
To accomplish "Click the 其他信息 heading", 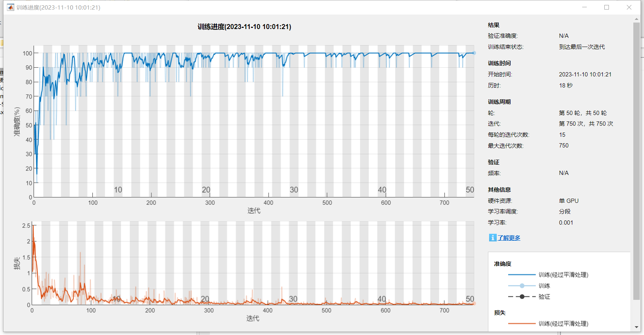I will tap(499, 189).
